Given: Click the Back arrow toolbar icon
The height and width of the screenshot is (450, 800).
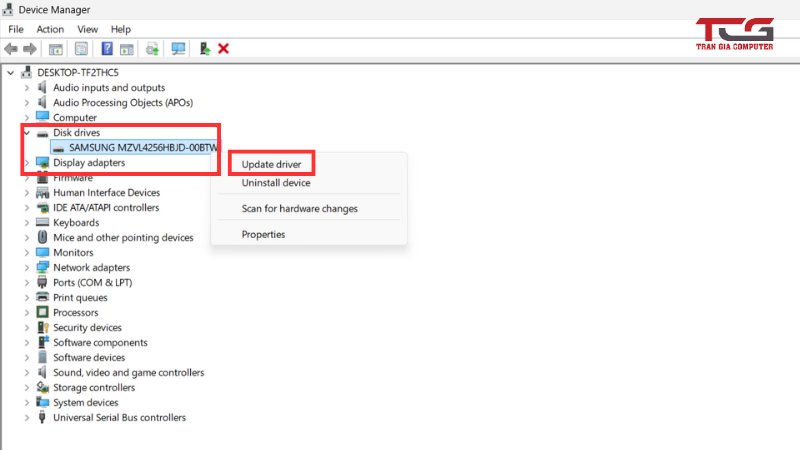Looking at the screenshot, I should 11,48.
